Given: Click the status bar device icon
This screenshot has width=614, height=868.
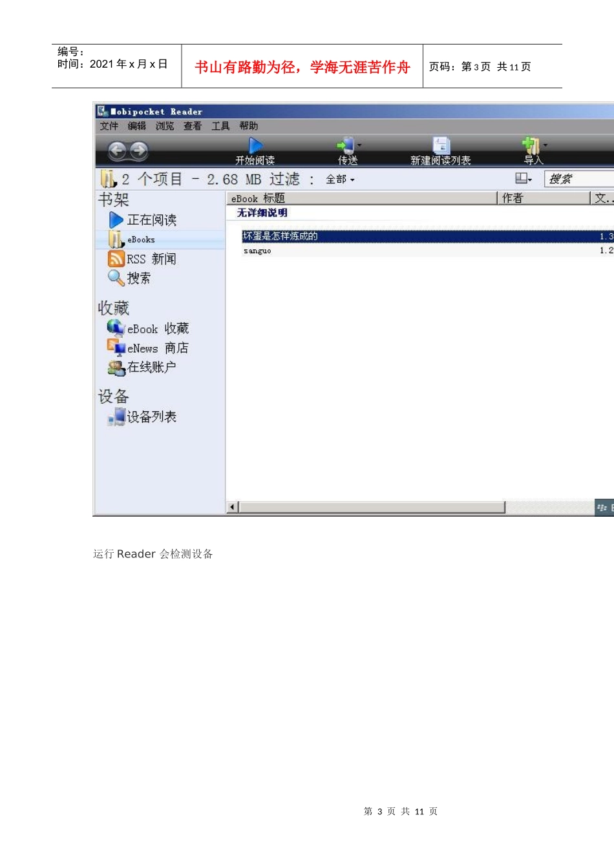Looking at the screenshot, I should tap(602, 508).
